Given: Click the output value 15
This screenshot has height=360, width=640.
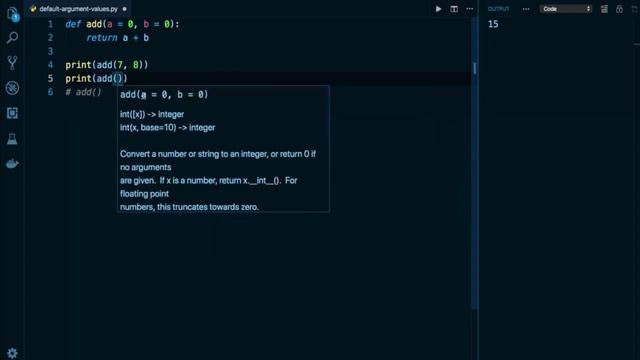Looking at the screenshot, I should (493, 24).
